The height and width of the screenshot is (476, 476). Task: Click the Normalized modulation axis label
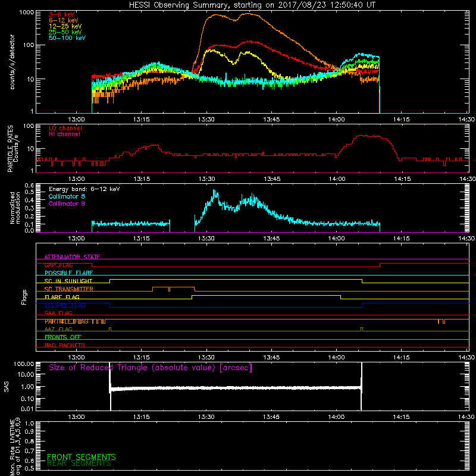(x=15, y=208)
